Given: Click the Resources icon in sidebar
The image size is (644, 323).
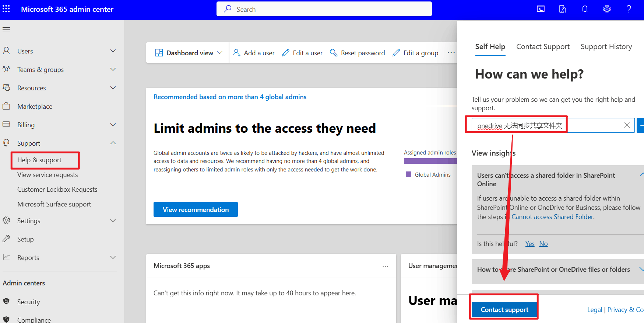Looking at the screenshot, I should click(x=6, y=88).
